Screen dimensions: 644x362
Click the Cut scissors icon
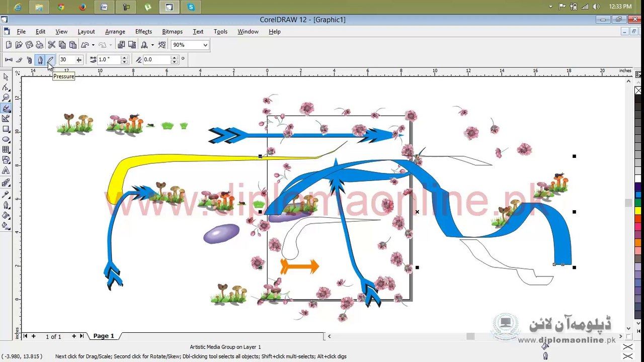(x=52, y=45)
